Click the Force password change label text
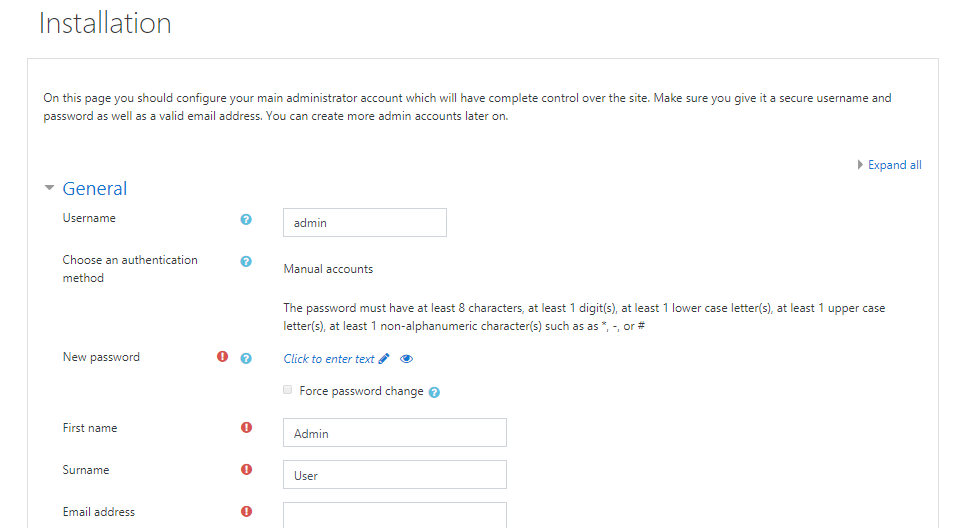The height and width of the screenshot is (528, 960). [x=361, y=391]
